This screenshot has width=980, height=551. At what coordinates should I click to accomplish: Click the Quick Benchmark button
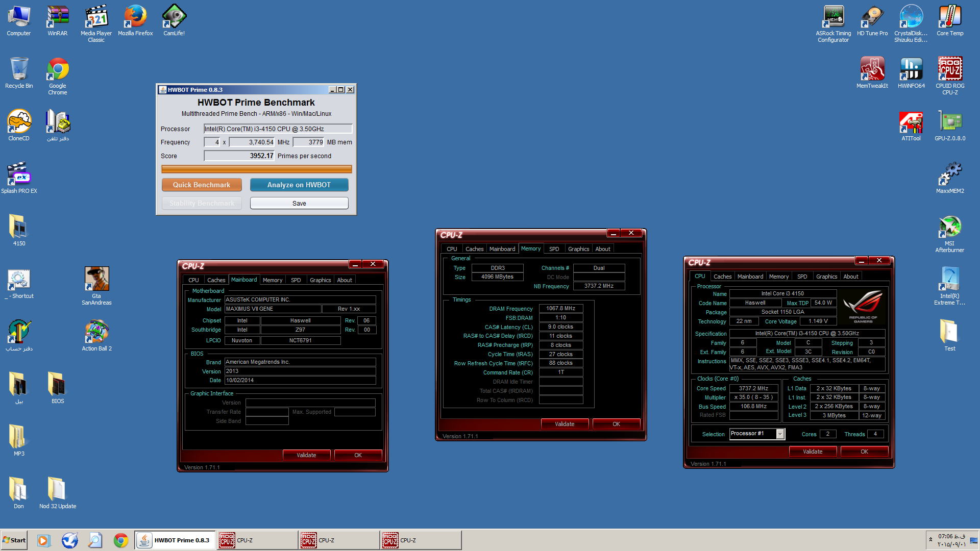[x=202, y=185]
